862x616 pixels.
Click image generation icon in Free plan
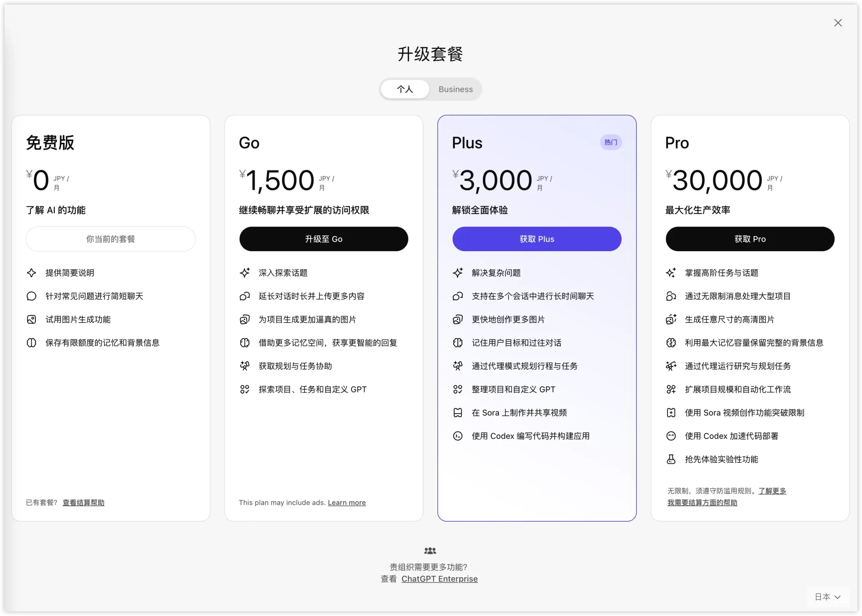tap(32, 319)
